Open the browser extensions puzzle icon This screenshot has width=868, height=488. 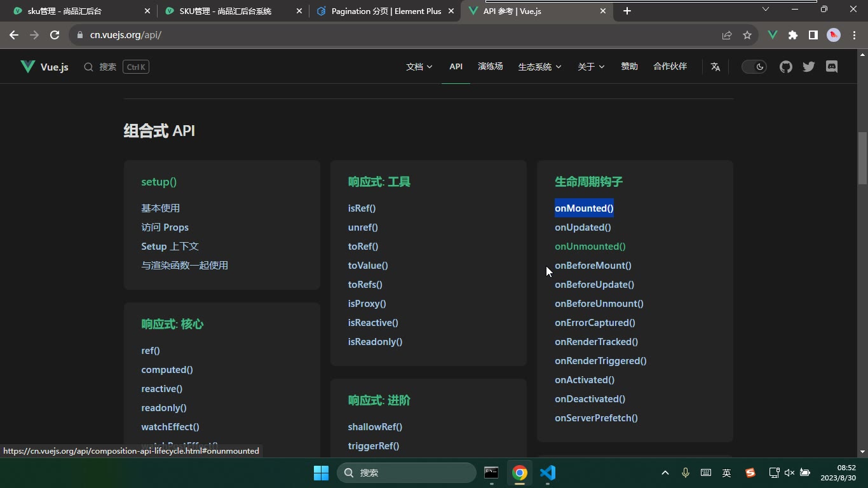pyautogui.click(x=793, y=35)
